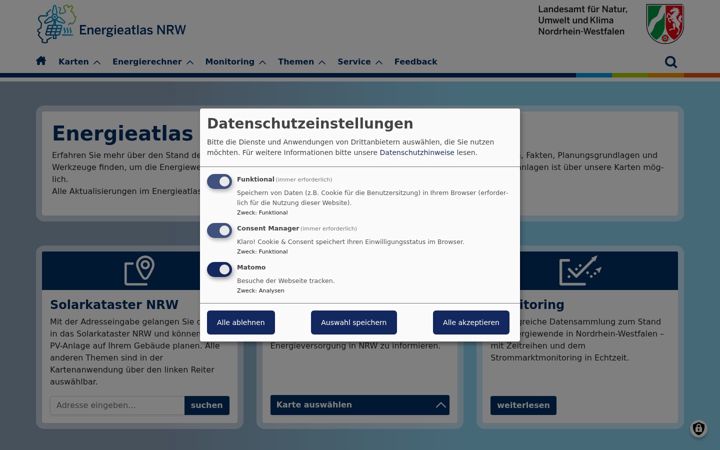This screenshot has height=450, width=720.
Task: Click Alle ablehnen button
Action: 241,322
